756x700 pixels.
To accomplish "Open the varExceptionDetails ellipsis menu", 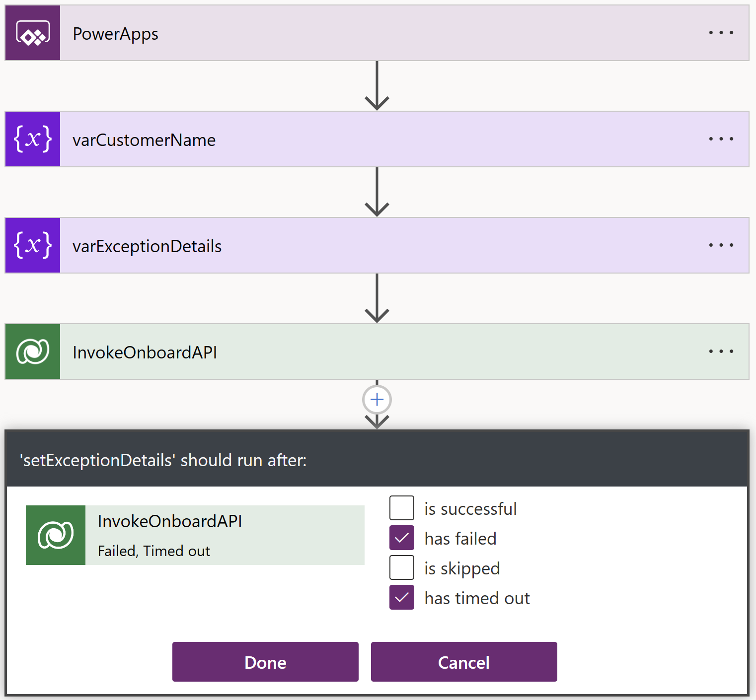I will click(721, 246).
